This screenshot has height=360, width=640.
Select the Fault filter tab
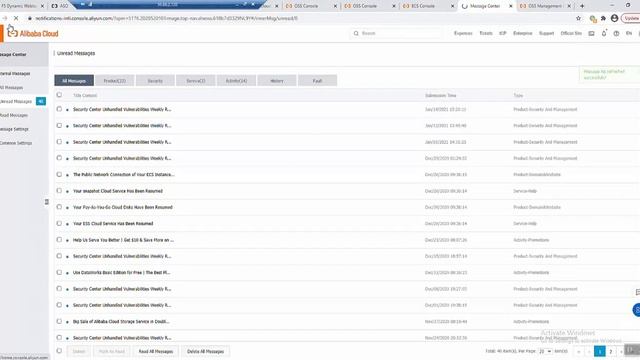pos(318,81)
